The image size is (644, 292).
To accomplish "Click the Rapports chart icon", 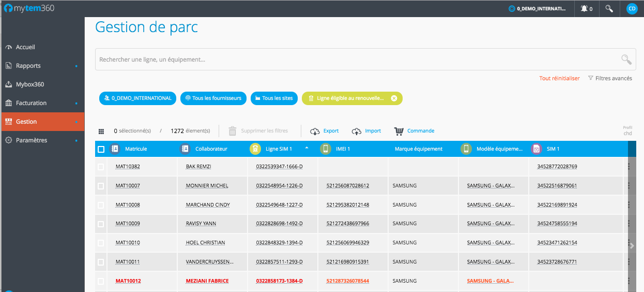I will (x=8, y=66).
